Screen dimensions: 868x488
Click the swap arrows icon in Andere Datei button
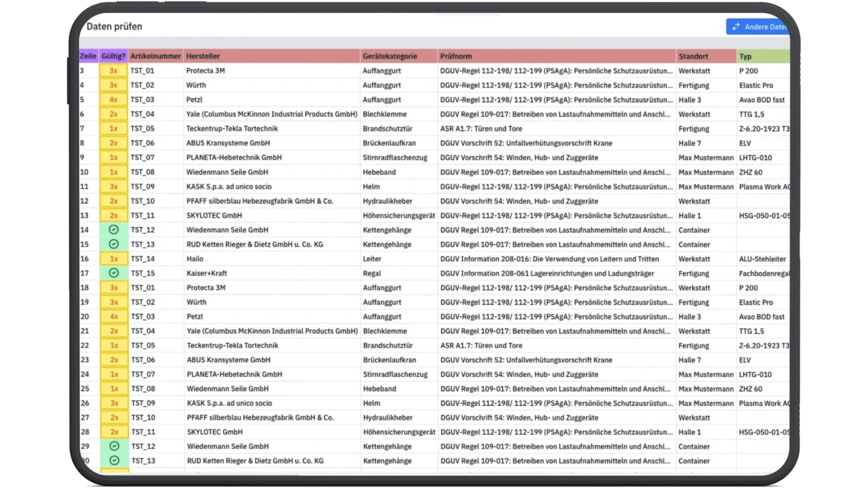[736, 27]
